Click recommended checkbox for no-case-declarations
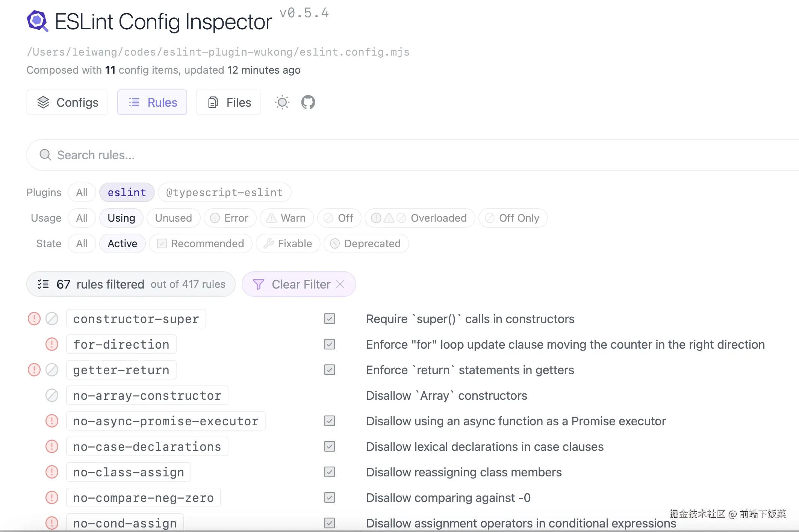This screenshot has height=532, width=799. 330,447
